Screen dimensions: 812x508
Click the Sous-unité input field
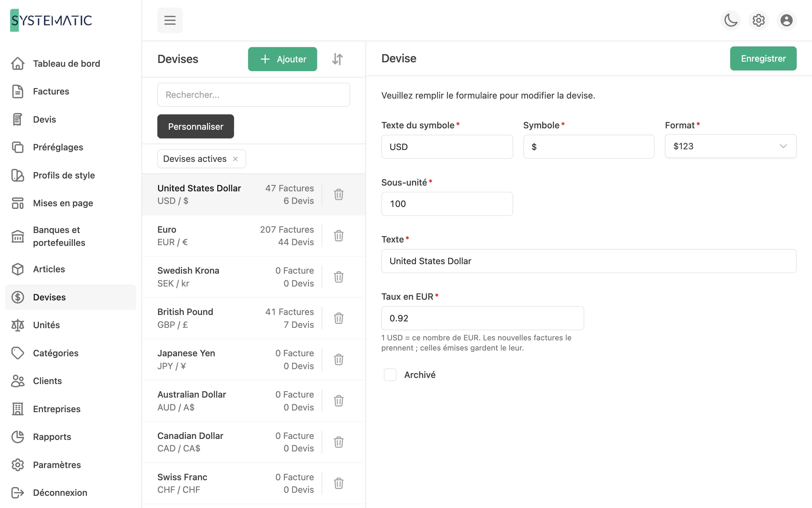click(447, 204)
